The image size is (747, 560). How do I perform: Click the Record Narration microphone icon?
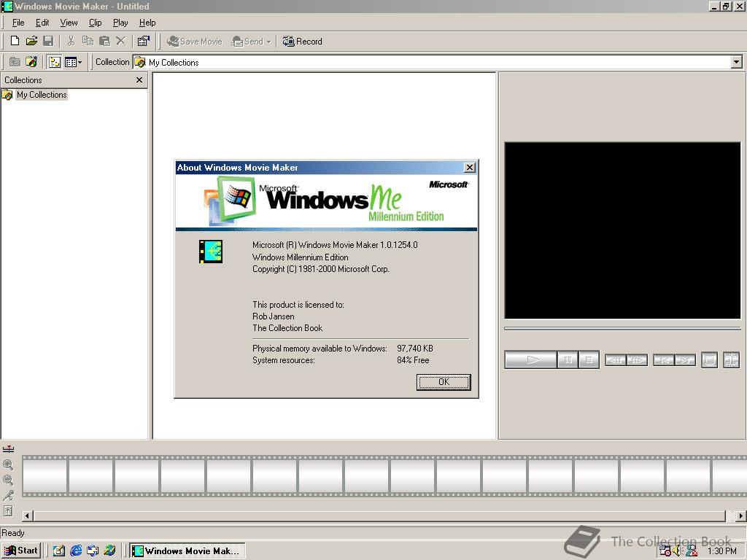pyautogui.click(x=8, y=496)
